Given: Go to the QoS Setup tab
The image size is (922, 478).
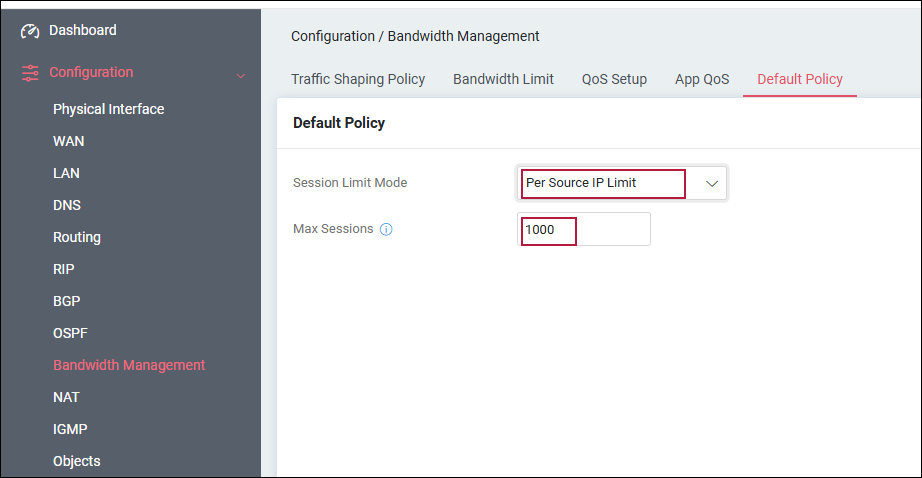Looking at the screenshot, I should 614,79.
